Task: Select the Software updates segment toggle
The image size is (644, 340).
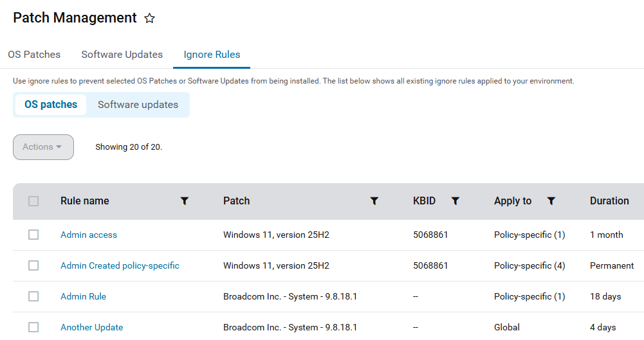Action: click(x=138, y=105)
